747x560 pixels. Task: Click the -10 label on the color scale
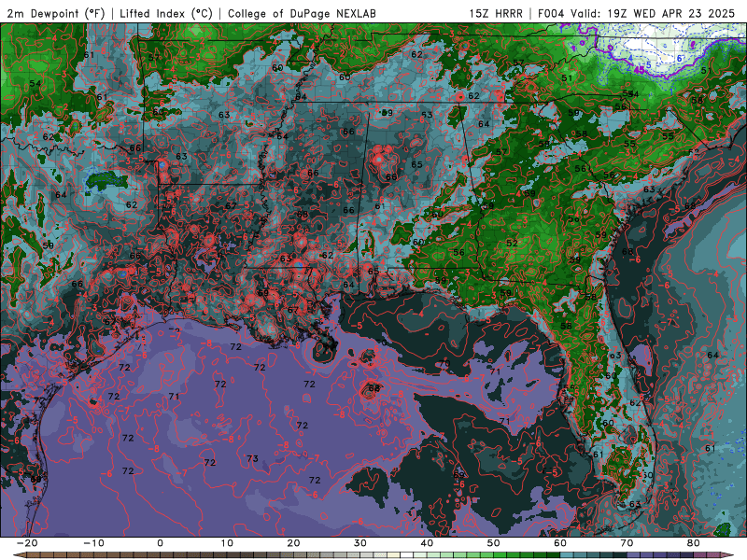click(x=93, y=543)
